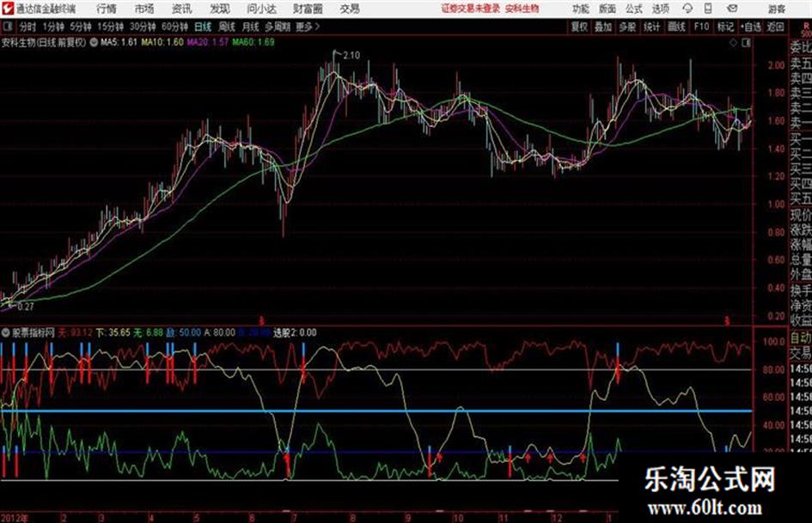Screen dimensions: 812x523
Task: Switch to 60分钟 period tab
Action: [174, 27]
